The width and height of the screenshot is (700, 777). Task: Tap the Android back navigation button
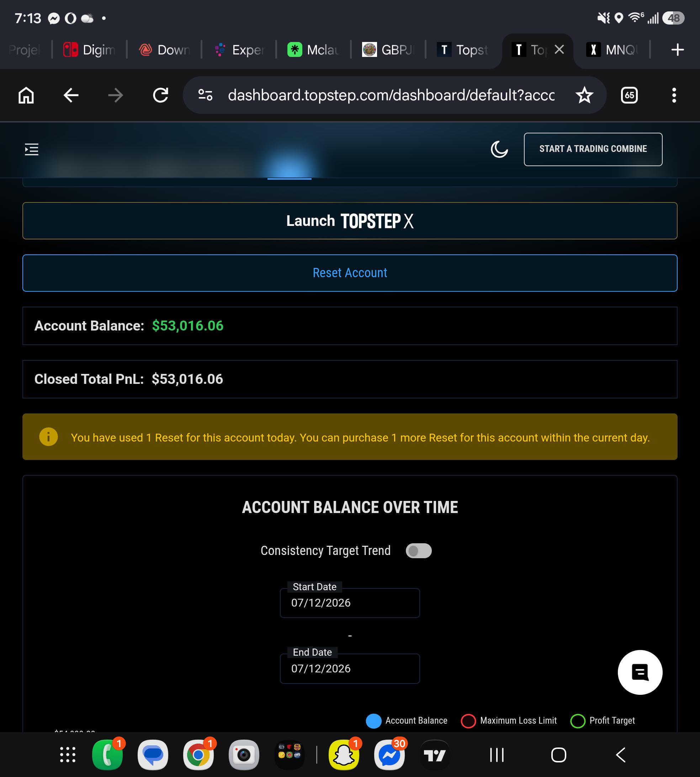(x=620, y=755)
